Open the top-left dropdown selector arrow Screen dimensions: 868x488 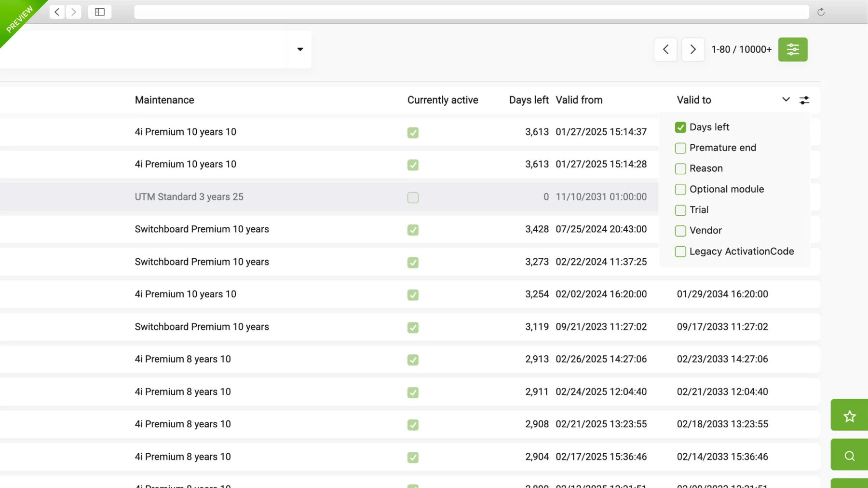coord(300,49)
